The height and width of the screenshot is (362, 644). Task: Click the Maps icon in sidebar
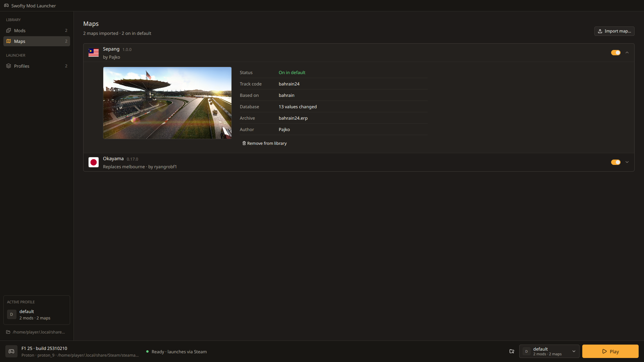pyautogui.click(x=9, y=41)
